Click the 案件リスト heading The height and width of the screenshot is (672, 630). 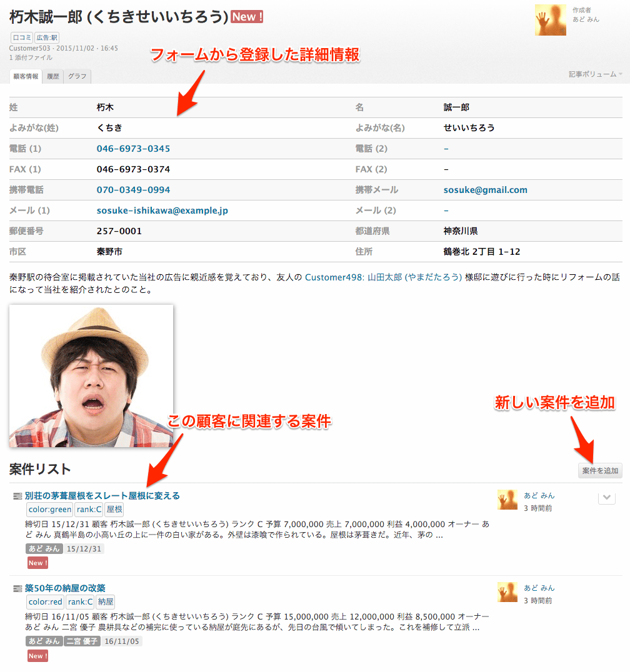point(40,469)
